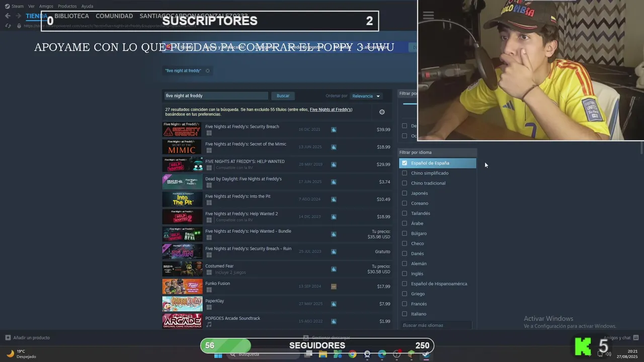Go back with the Steam back arrow
The image size is (644, 362).
pyautogui.click(x=8, y=16)
